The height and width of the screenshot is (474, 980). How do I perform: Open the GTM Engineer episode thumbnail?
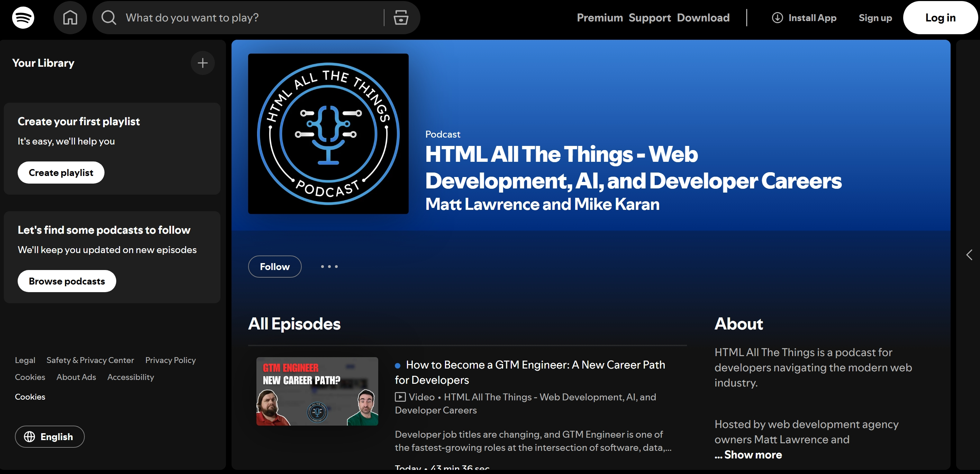(317, 391)
